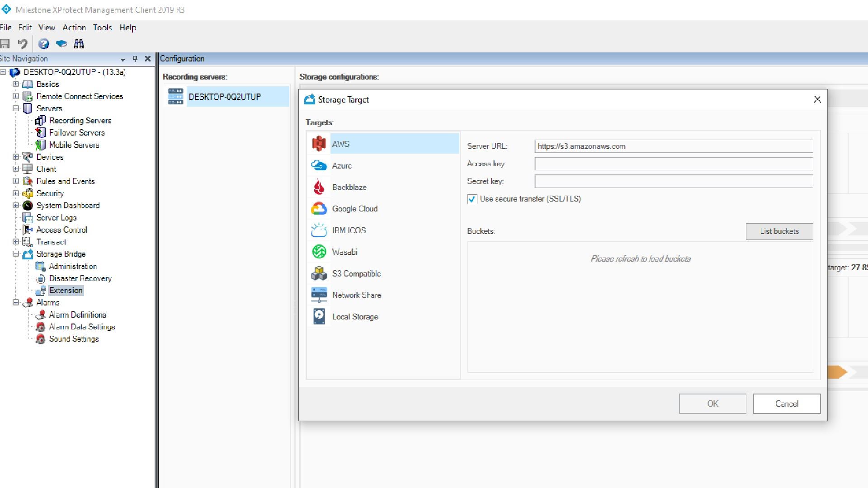Screen dimensions: 868x488
Task: Collapse the Alarms tree node
Action: tap(16, 303)
